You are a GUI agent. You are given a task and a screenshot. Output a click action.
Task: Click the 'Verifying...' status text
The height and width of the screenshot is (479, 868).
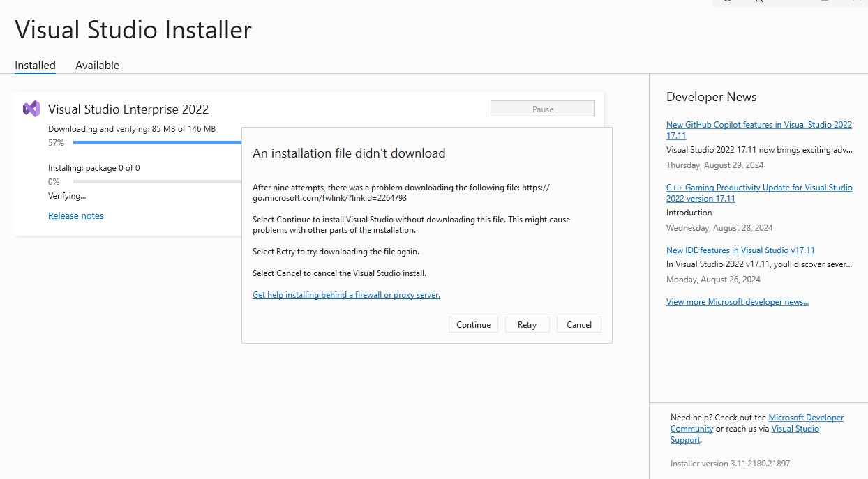tap(67, 196)
